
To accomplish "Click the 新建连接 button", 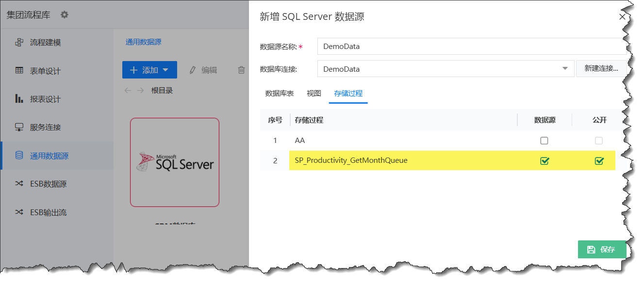I will (601, 69).
